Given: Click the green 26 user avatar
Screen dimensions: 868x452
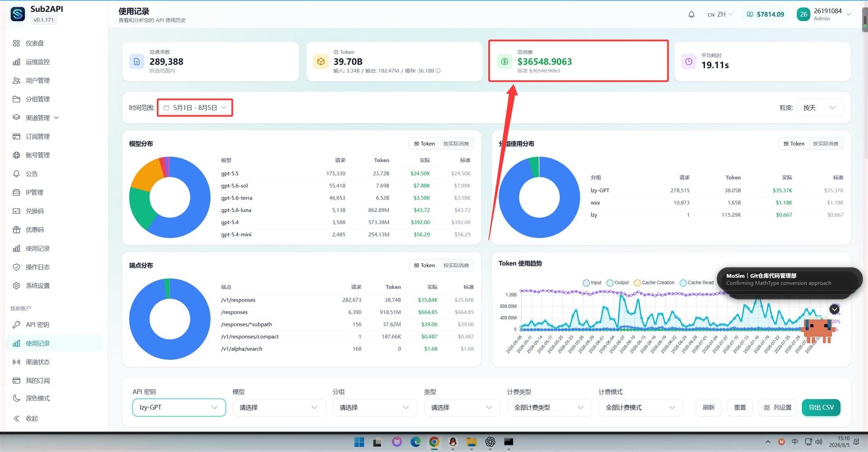Looking at the screenshot, I should point(803,14).
